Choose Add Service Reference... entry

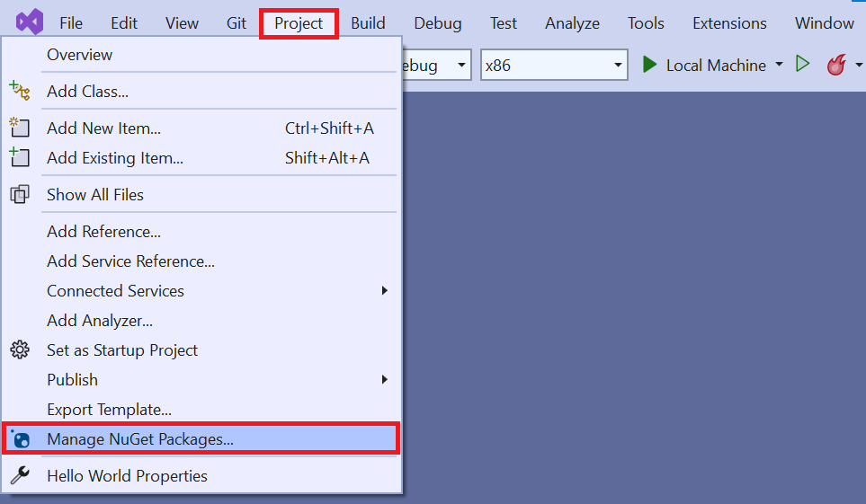click(201, 261)
